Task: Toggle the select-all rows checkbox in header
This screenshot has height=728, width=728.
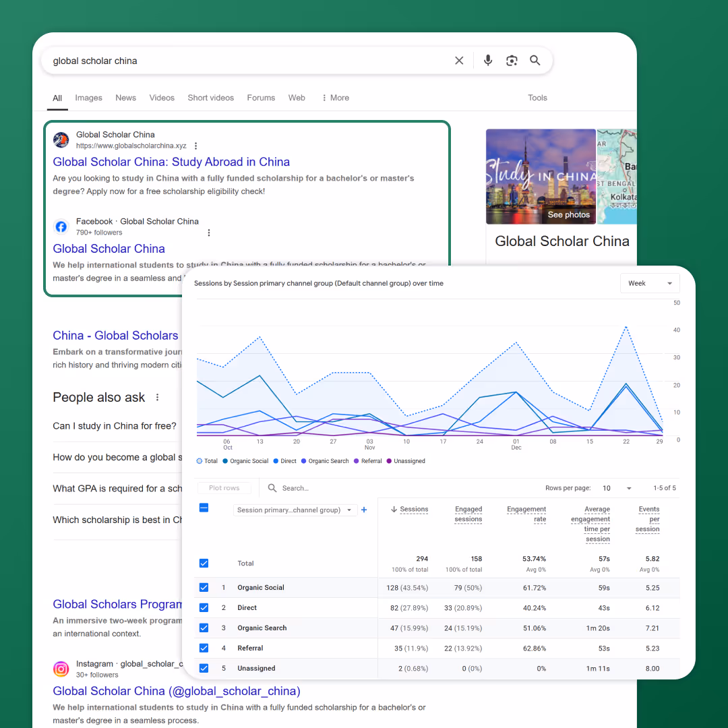Action: click(204, 508)
